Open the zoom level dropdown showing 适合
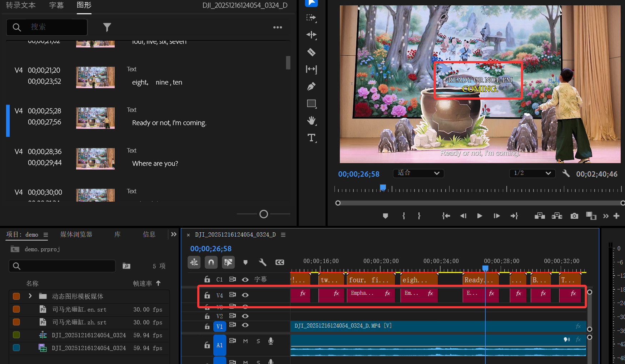This screenshot has height=364, width=625. [x=418, y=173]
